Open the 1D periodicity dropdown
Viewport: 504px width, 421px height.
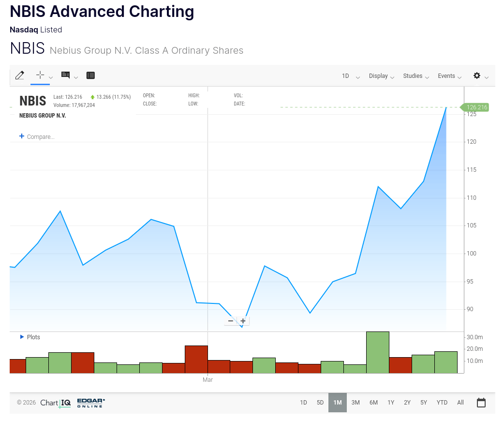pyautogui.click(x=350, y=76)
